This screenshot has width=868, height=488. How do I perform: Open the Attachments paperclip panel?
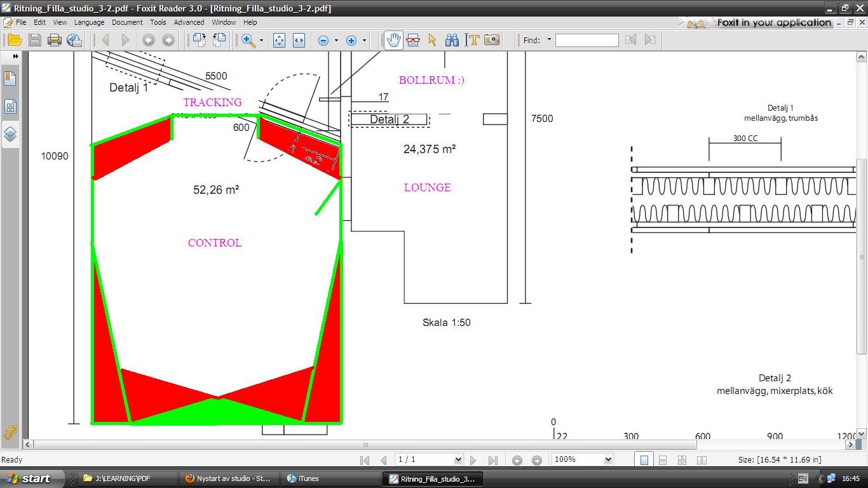coord(10,433)
